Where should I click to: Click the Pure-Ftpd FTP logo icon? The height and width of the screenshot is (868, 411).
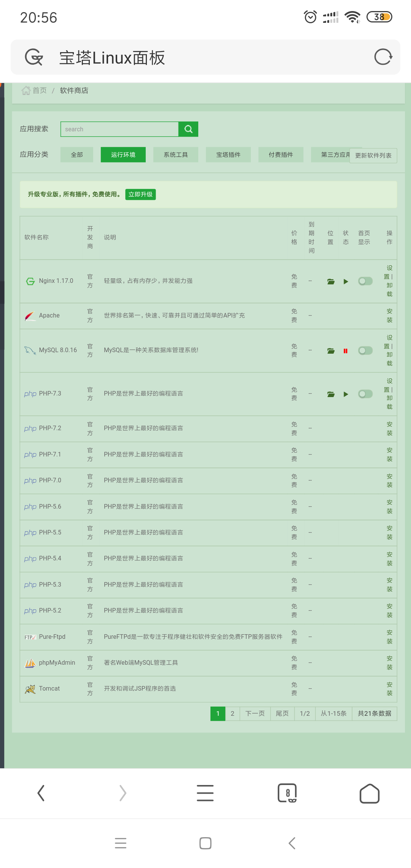point(30,637)
